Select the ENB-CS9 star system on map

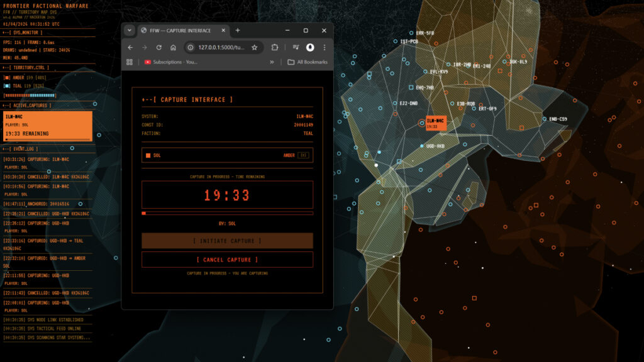[x=545, y=119]
